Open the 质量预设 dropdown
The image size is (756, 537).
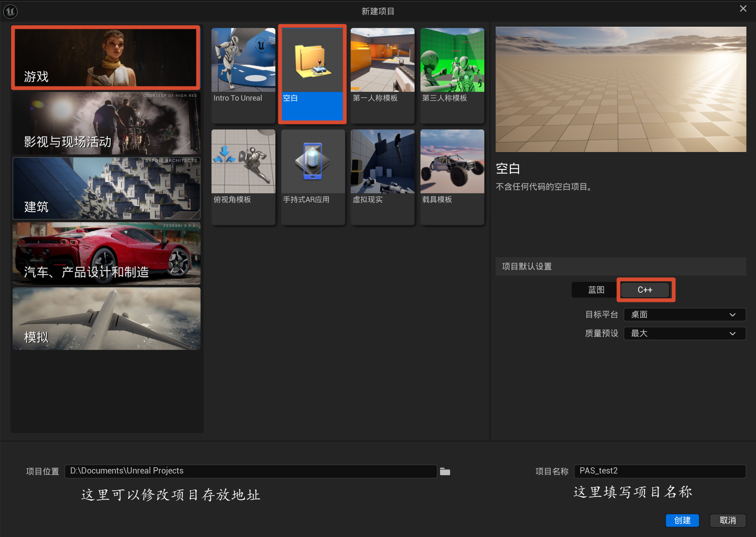click(685, 333)
